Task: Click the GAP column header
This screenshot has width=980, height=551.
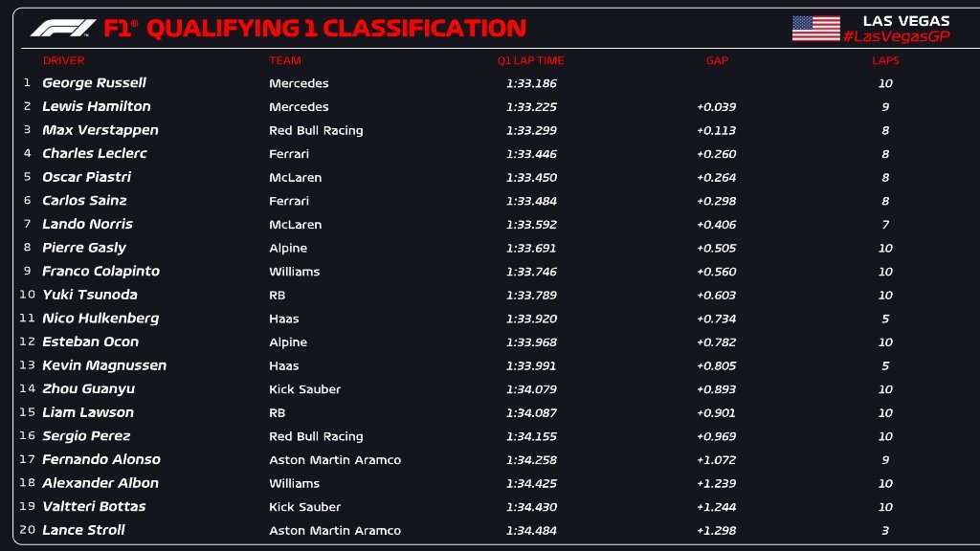Action: coord(717,60)
